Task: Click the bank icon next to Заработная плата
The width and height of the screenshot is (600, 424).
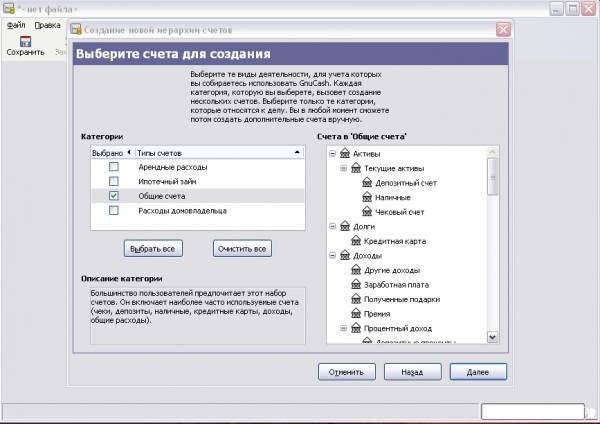Action: click(356, 284)
